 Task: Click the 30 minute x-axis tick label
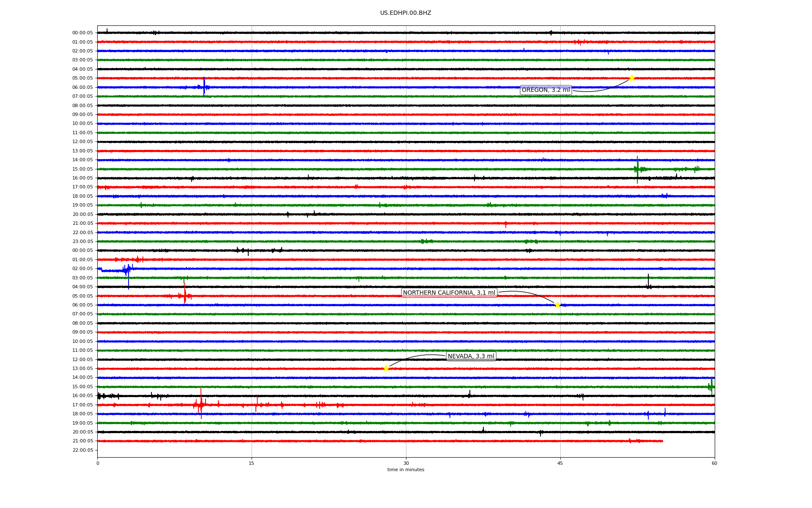pyautogui.click(x=406, y=463)
